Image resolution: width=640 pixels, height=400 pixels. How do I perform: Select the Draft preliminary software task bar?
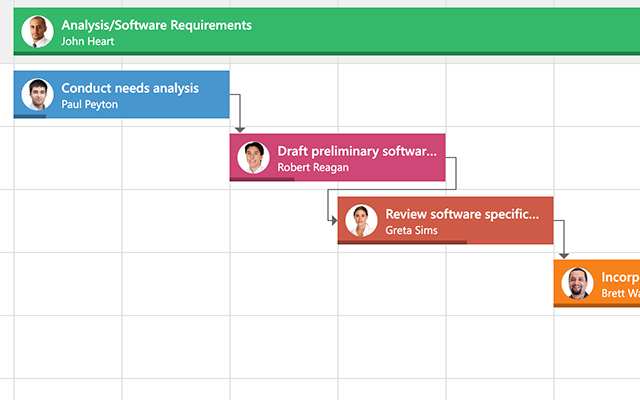[x=338, y=157]
